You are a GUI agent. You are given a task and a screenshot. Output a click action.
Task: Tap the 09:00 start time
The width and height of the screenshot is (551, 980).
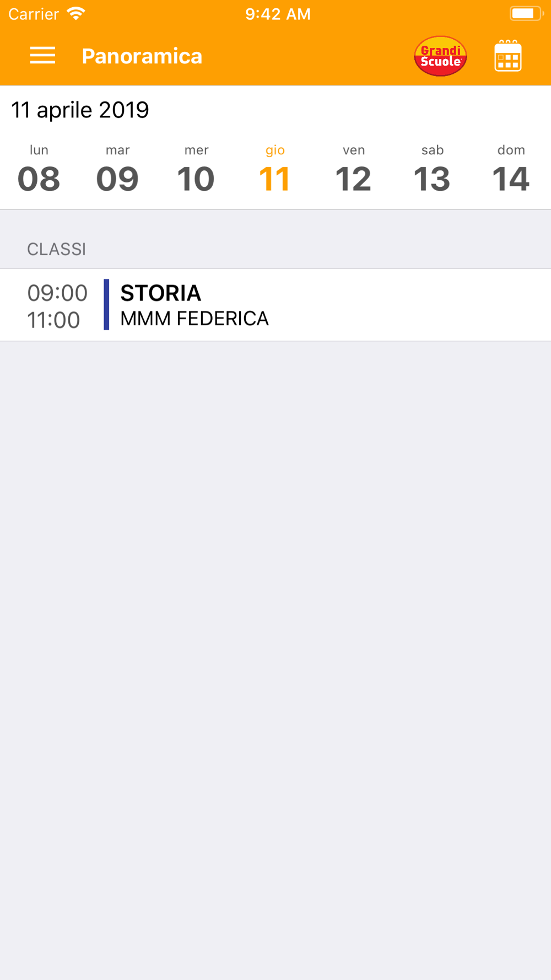pos(57,293)
